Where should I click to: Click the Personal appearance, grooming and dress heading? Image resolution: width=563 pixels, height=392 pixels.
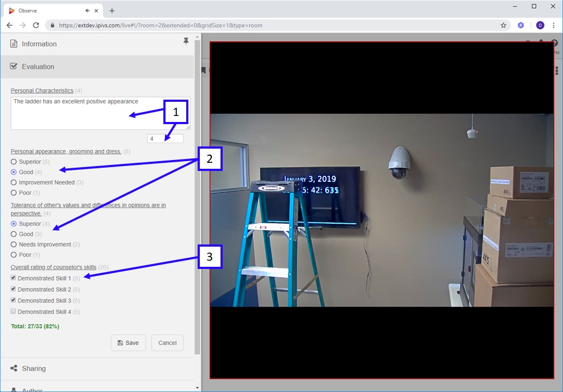(66, 151)
